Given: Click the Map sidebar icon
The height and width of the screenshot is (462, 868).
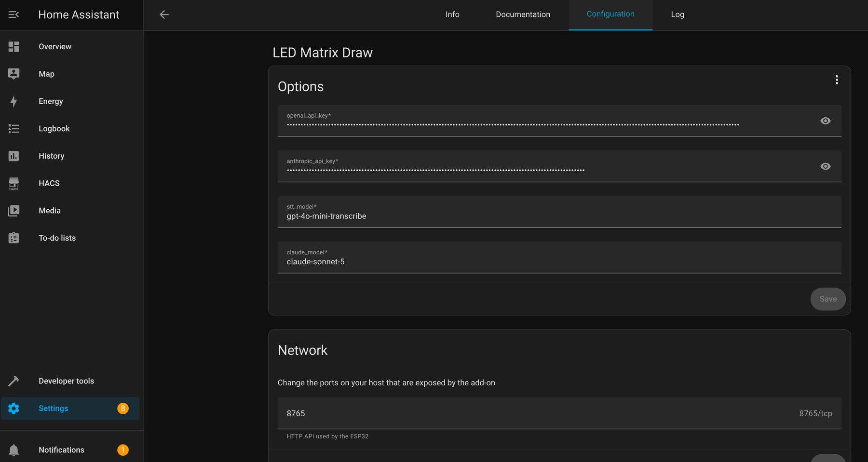Looking at the screenshot, I should point(14,74).
